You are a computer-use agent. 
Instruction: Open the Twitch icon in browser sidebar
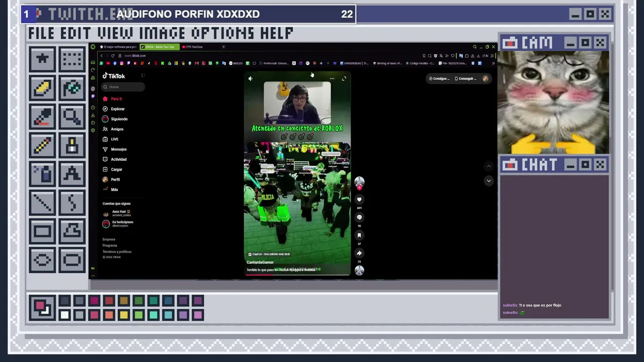click(x=93, y=97)
